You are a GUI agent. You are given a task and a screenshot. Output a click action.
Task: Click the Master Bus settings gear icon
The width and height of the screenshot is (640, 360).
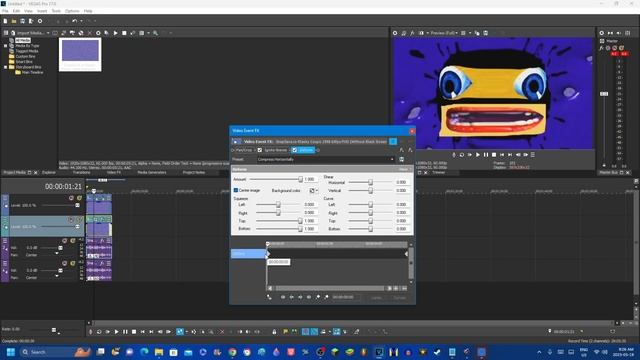[x=602, y=33]
